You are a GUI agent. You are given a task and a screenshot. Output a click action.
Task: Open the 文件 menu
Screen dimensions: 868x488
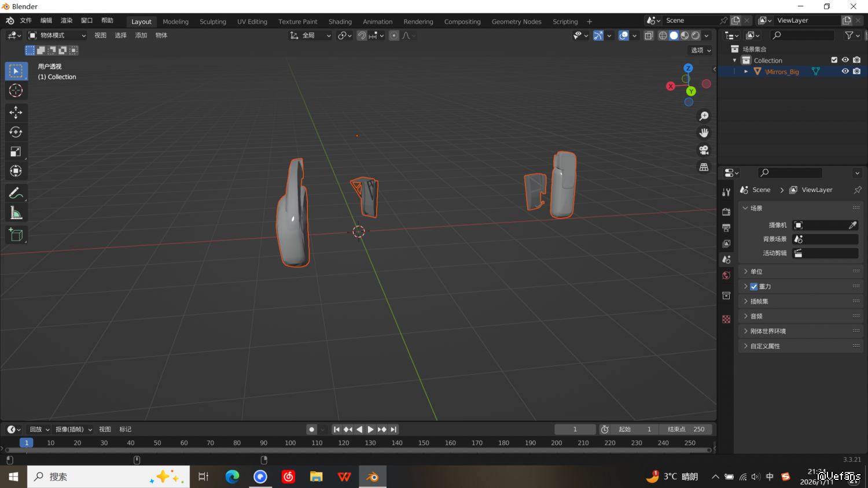click(26, 21)
